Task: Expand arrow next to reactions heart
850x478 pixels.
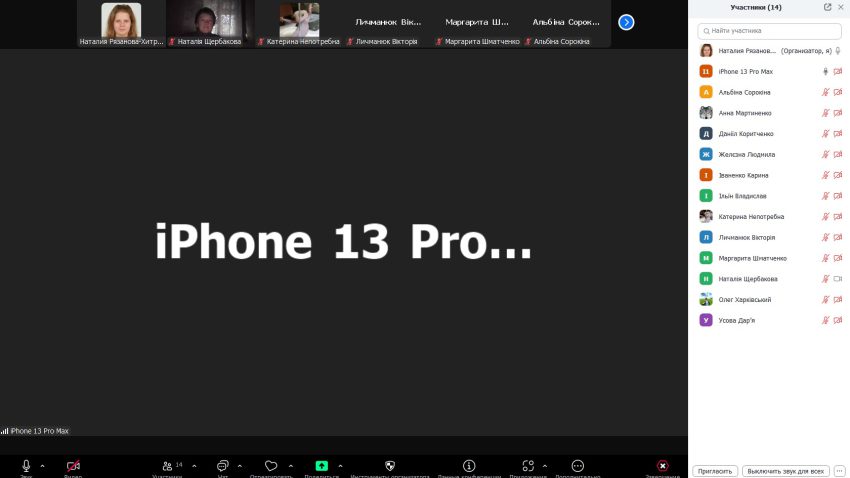Action: (291, 466)
